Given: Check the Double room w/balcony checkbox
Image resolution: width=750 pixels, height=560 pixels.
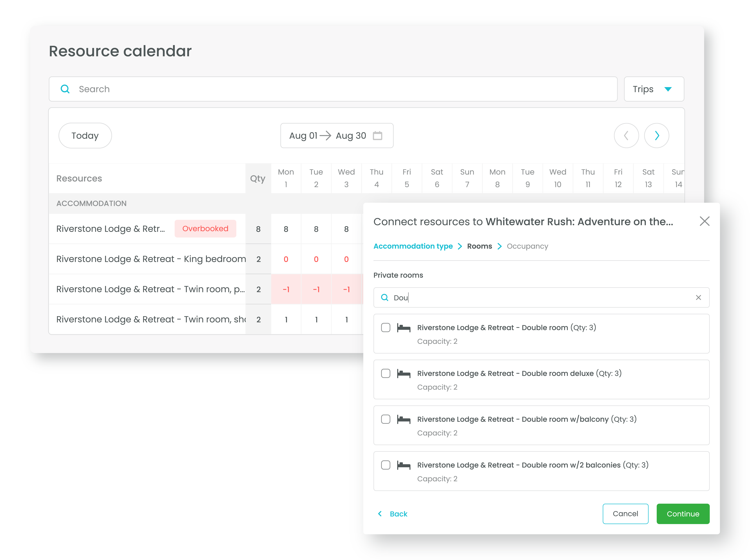Looking at the screenshot, I should [385, 419].
